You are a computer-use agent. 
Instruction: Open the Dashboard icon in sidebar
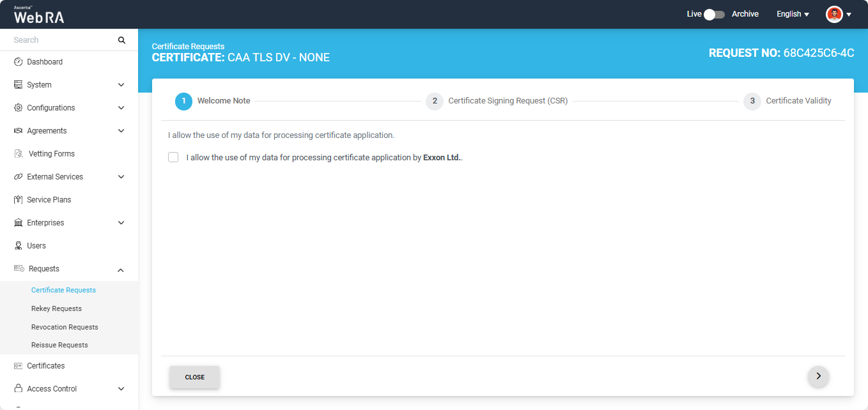(18, 62)
